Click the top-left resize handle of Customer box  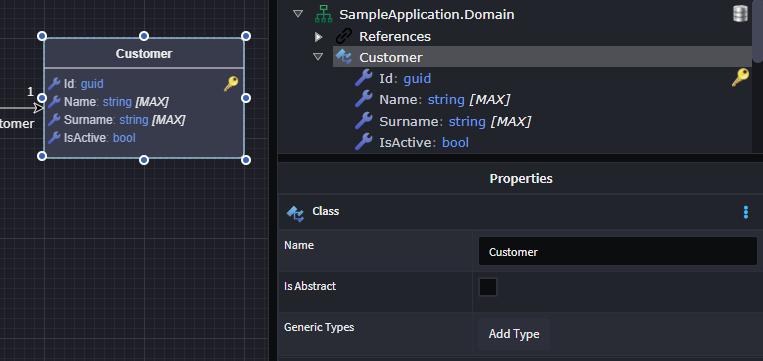pos(42,36)
